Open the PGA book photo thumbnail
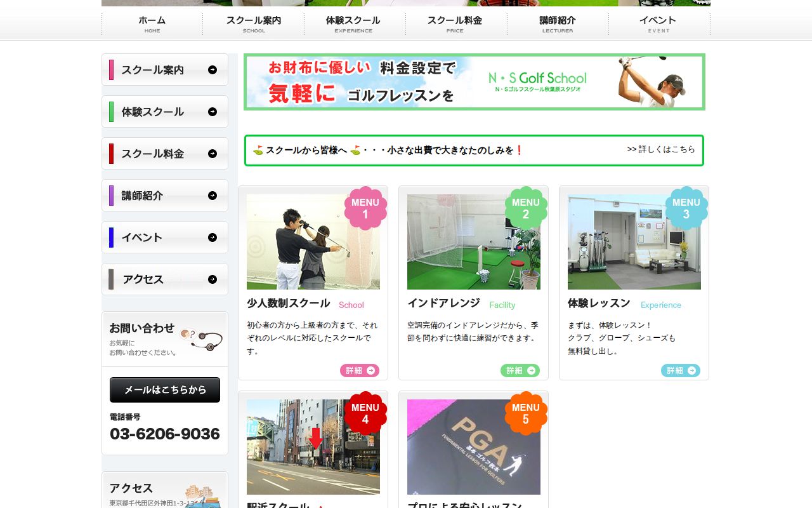This screenshot has width=812, height=508. (474, 447)
